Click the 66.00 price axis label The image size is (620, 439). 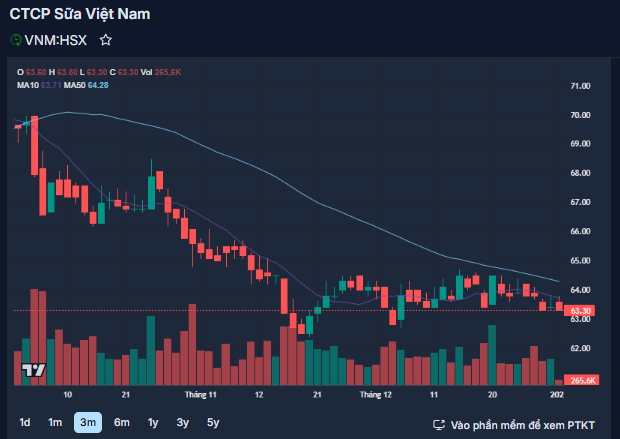pos(580,231)
